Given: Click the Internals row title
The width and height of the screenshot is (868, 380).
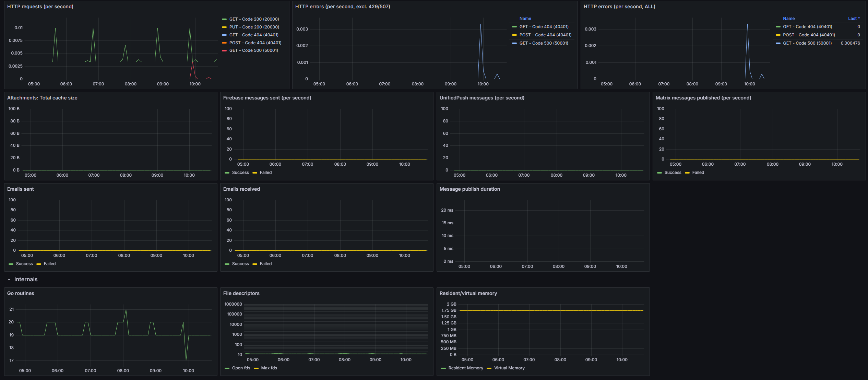Looking at the screenshot, I should click(x=26, y=280).
